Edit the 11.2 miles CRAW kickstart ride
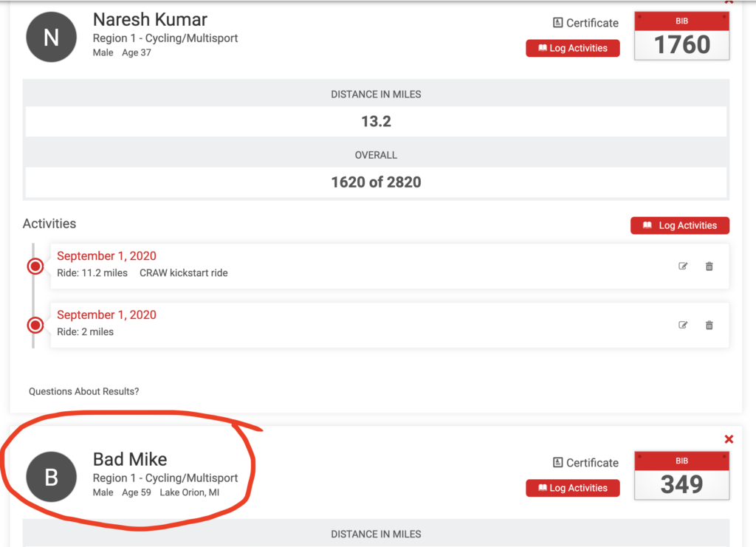 [683, 266]
